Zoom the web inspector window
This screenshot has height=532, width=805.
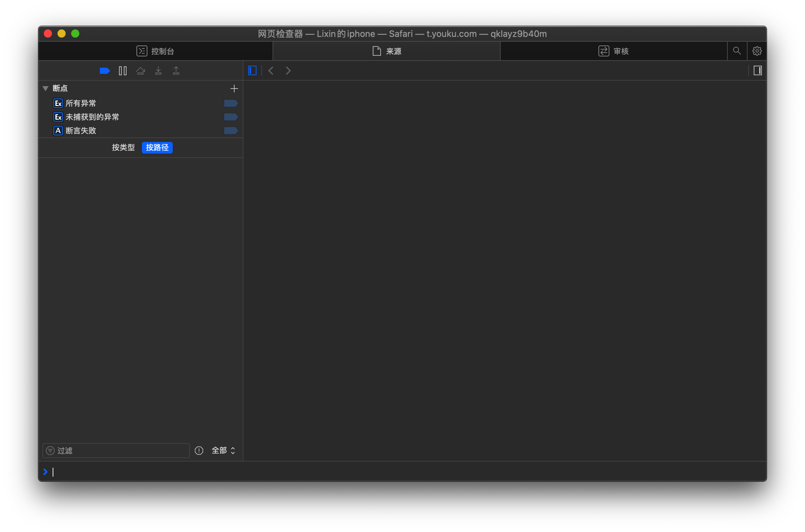pos(75,34)
